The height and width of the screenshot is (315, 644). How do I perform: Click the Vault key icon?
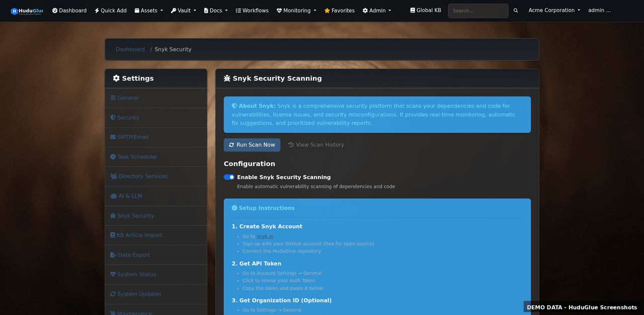click(174, 11)
